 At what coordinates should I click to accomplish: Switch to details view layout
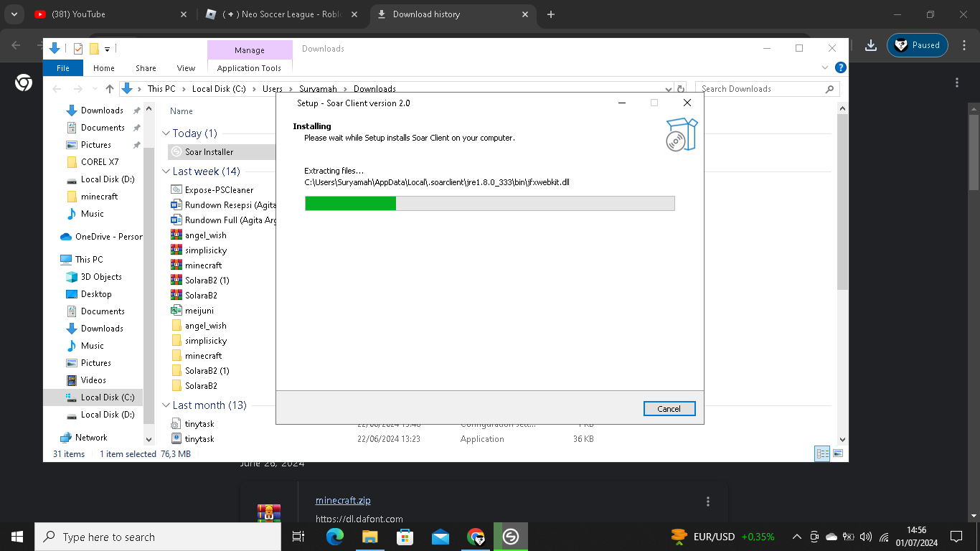(x=823, y=453)
